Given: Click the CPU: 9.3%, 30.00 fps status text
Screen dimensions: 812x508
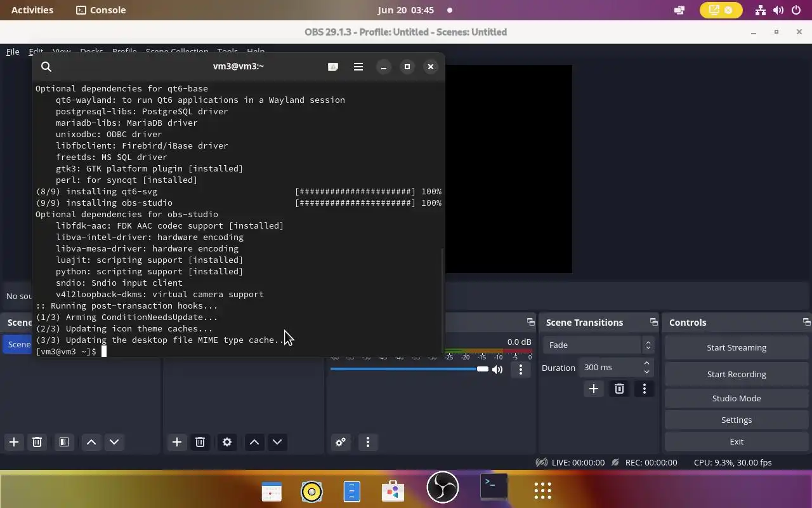Looking at the screenshot, I should (733, 462).
